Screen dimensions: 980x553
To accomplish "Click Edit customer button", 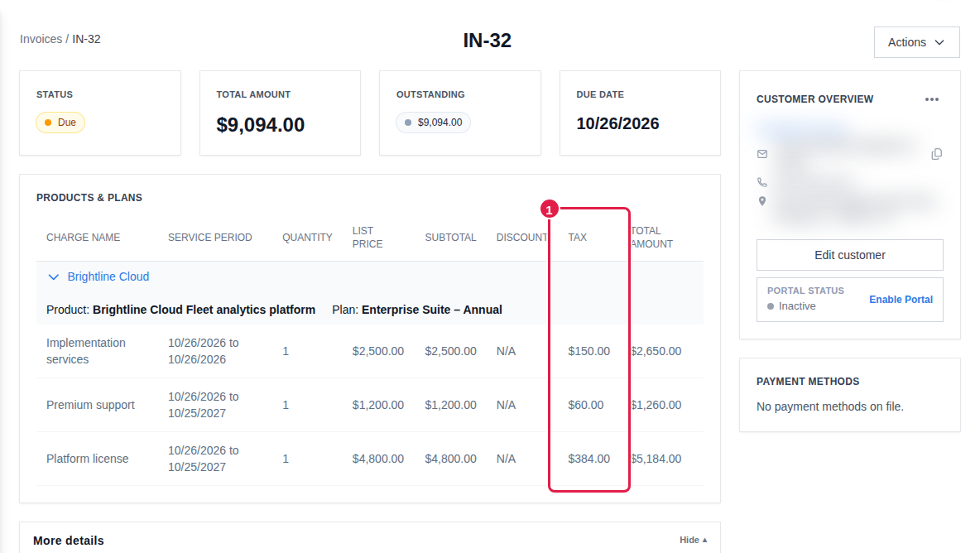I will tap(849, 255).
